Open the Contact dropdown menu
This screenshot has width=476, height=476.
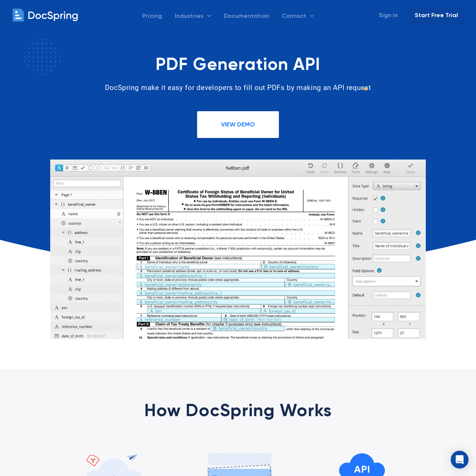[298, 16]
